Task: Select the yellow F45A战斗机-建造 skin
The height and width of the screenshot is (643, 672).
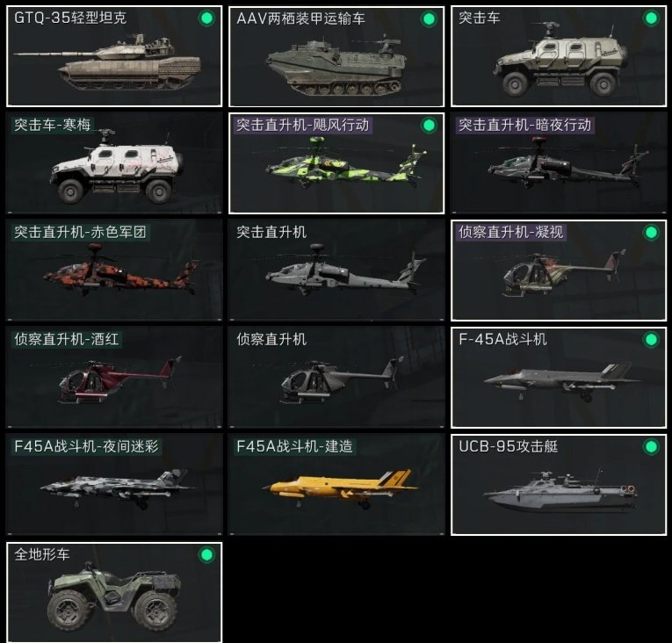Action: coord(336,485)
